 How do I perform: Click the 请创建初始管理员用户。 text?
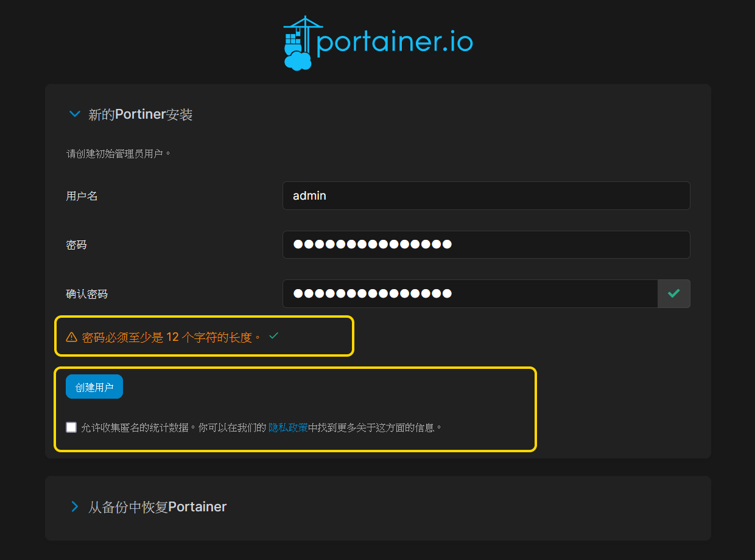coord(119,153)
